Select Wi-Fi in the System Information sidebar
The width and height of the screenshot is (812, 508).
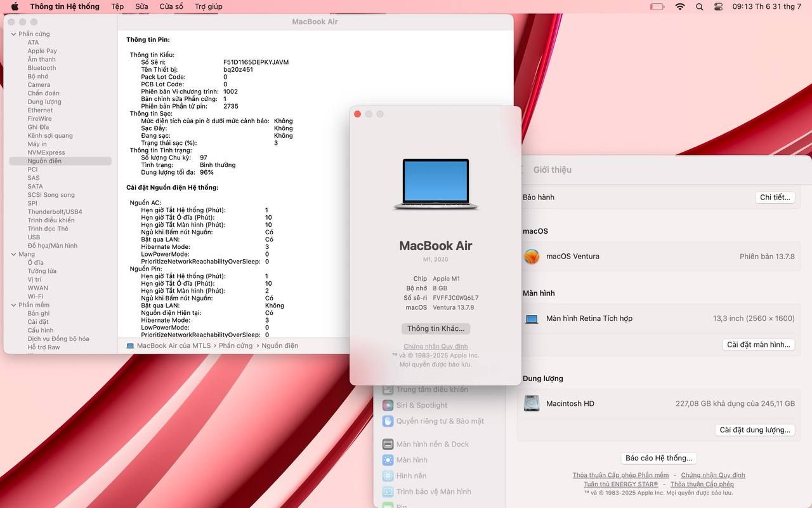pos(36,297)
